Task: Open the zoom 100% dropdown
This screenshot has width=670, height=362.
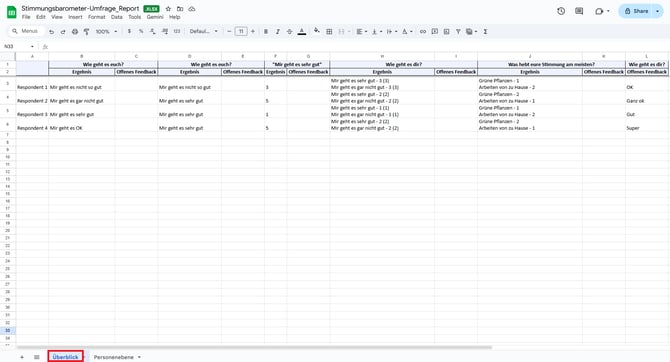Action: tap(106, 32)
